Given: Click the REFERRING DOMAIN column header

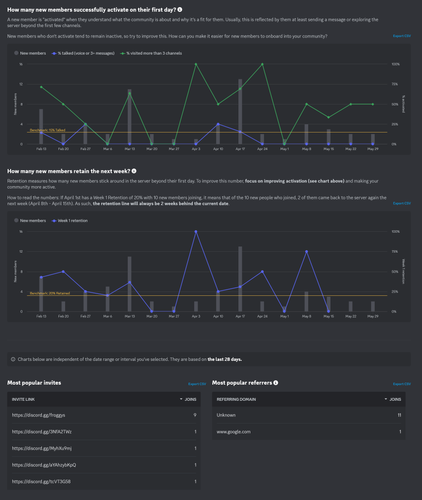Looking at the screenshot, I should coord(236,399).
